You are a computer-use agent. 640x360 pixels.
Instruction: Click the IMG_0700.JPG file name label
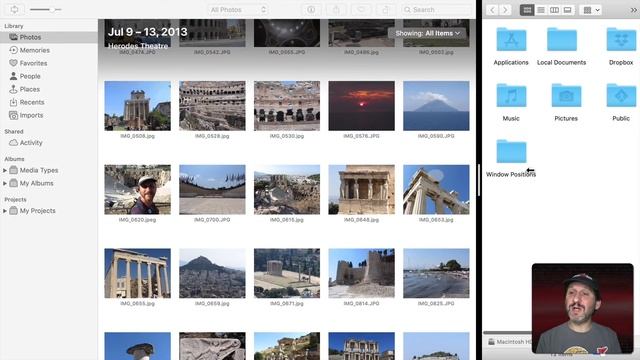(x=212, y=220)
